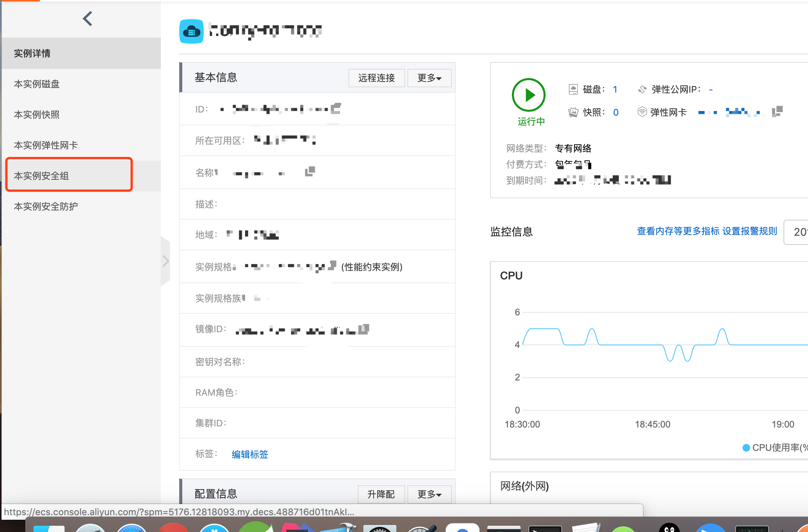808x532 pixels.
Task: Click edit icon next to instance name
Action: (x=310, y=171)
